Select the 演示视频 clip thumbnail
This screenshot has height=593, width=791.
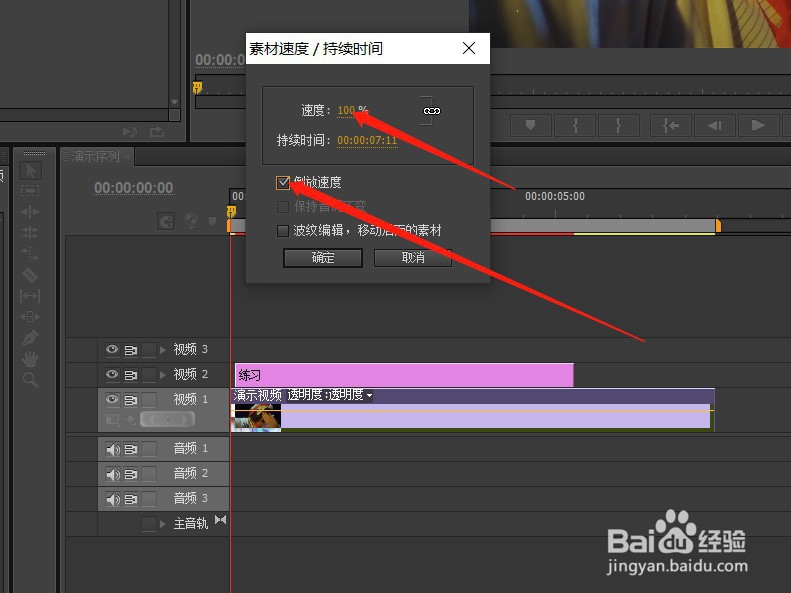pos(256,418)
